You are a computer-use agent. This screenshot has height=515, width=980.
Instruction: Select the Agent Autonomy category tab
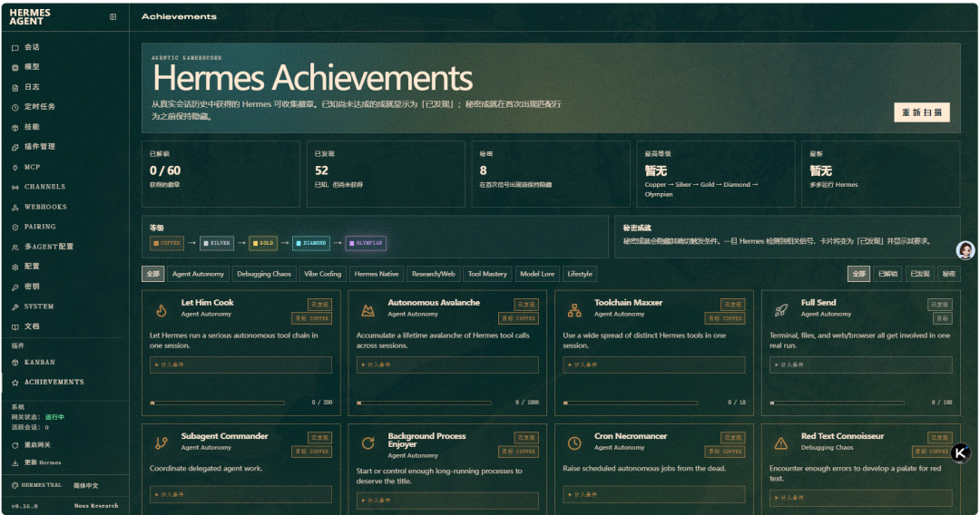pos(198,274)
